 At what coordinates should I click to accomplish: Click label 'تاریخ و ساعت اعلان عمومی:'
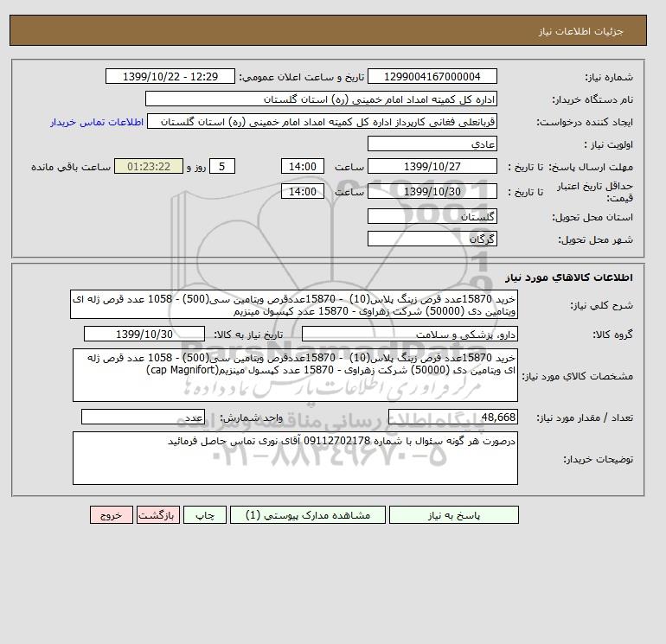[302, 77]
